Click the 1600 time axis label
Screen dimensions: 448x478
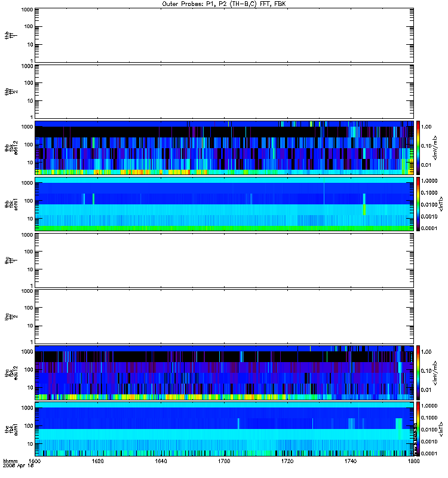coord(35,461)
